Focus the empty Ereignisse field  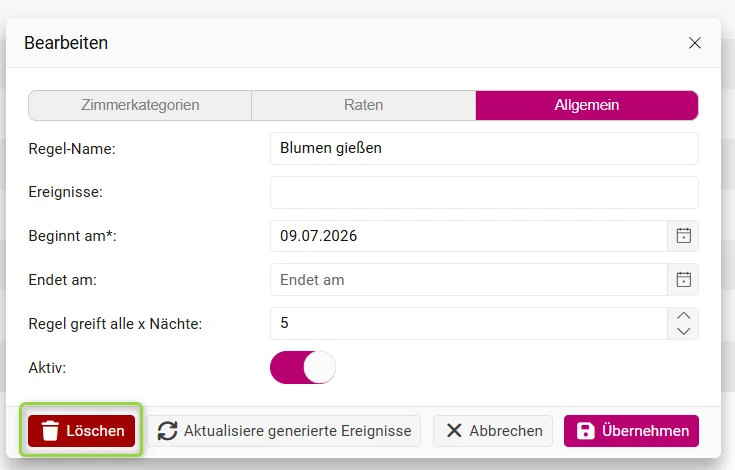(484, 193)
